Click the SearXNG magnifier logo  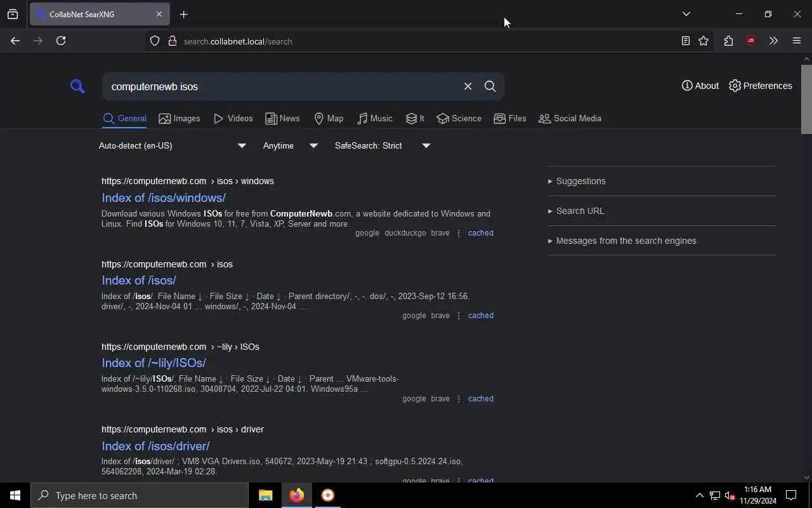[77, 86]
